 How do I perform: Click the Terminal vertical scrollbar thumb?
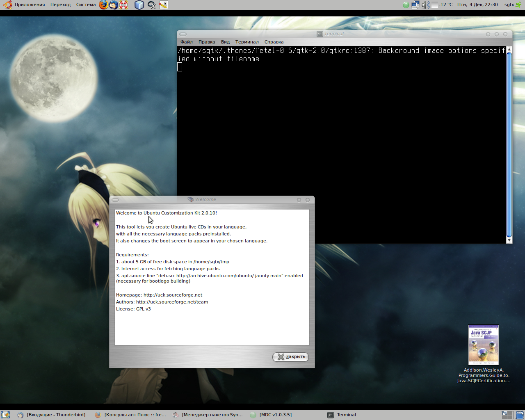(509, 145)
